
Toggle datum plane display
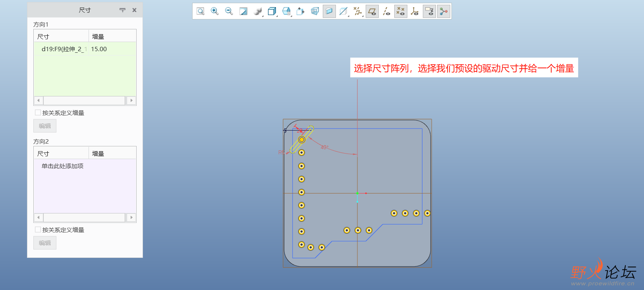click(x=372, y=12)
